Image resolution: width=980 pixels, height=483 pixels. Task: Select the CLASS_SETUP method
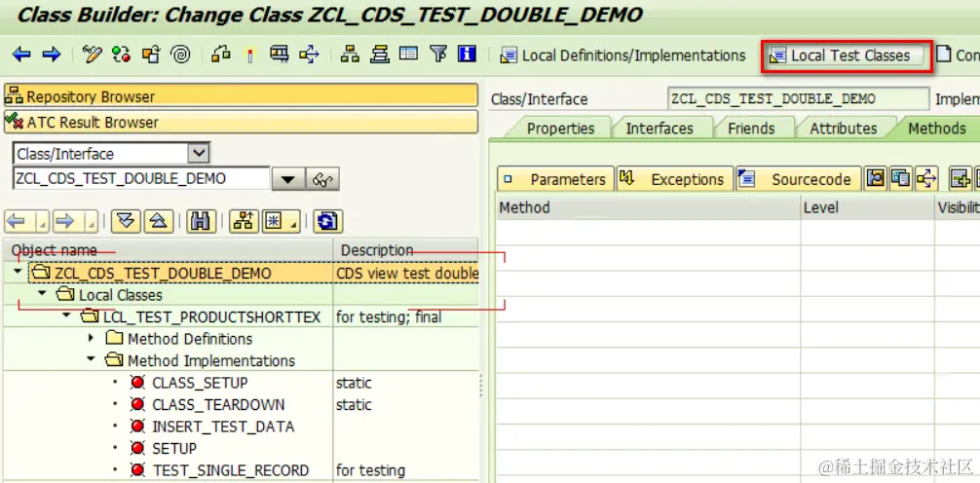200,383
